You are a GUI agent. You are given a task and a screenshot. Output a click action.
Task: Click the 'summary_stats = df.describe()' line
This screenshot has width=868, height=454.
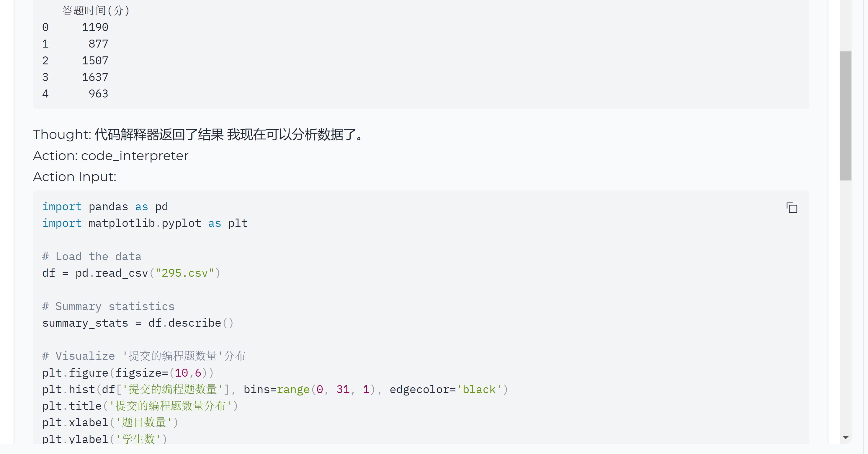click(138, 323)
